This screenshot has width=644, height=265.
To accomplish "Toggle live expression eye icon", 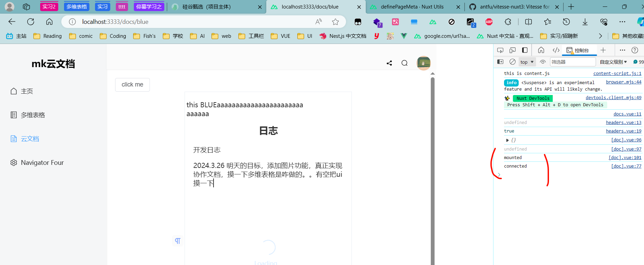I will tap(543, 62).
